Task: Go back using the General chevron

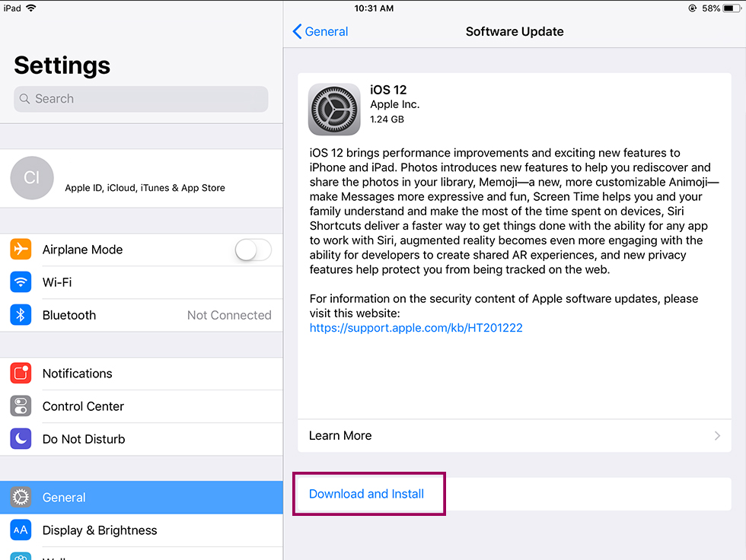Action: pos(320,31)
